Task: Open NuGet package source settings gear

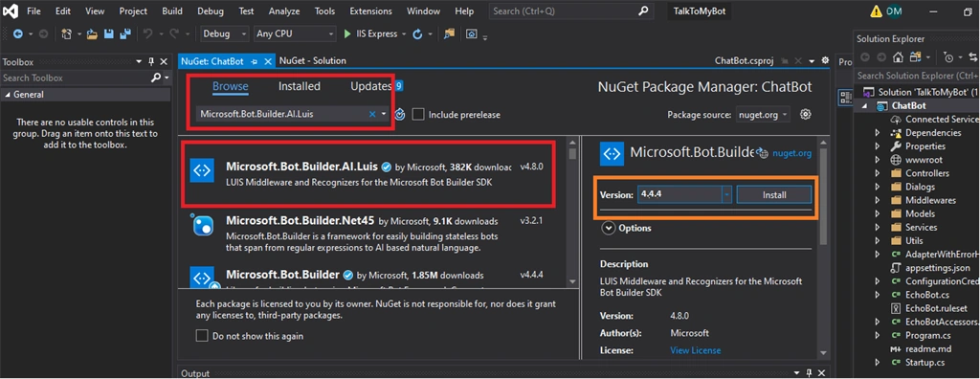Action: pos(806,114)
